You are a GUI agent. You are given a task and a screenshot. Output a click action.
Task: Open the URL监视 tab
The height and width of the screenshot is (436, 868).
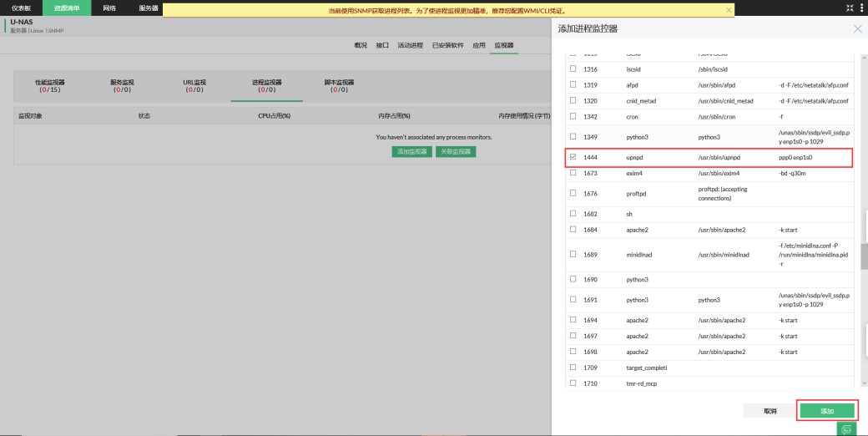[x=194, y=85]
